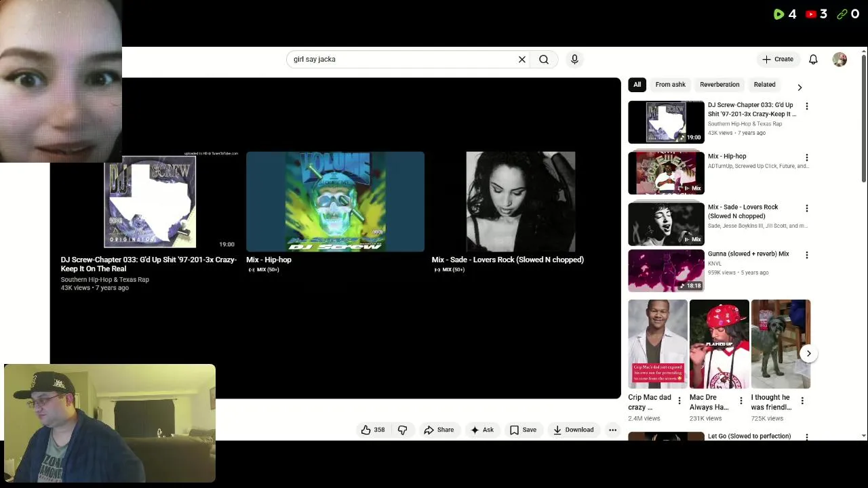Select the Reverberation filter chip

(719, 85)
